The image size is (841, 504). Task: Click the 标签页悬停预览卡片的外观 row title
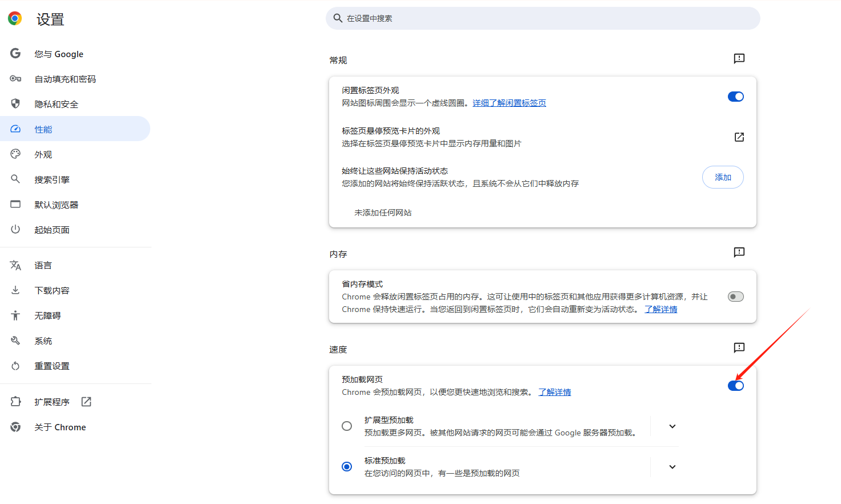pos(391,131)
